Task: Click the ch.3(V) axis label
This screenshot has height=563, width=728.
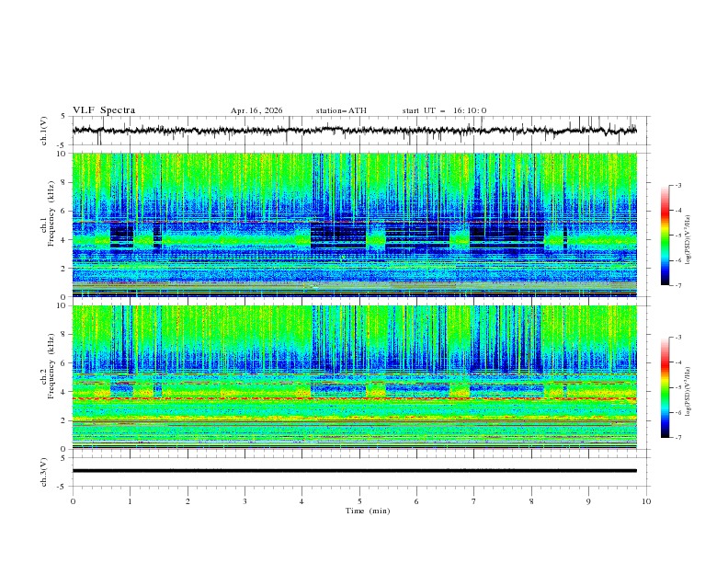Action: click(x=44, y=472)
